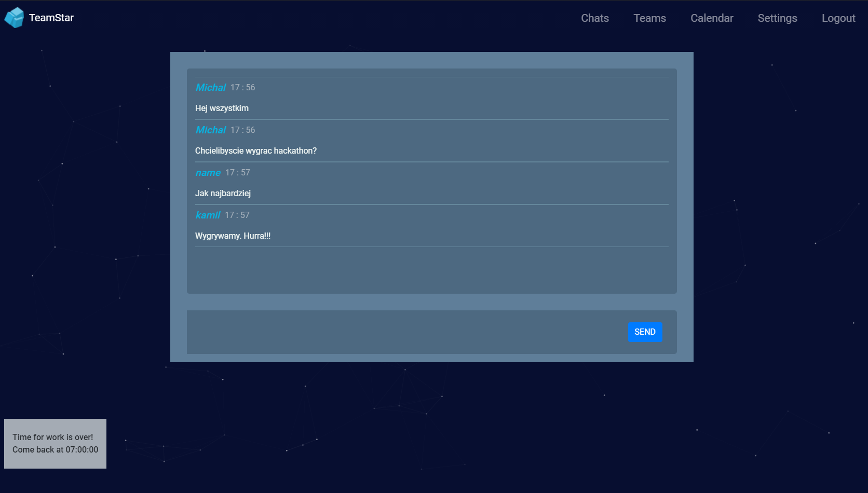Open the TeamStar brand name link
This screenshot has width=868, height=493.
[51, 18]
